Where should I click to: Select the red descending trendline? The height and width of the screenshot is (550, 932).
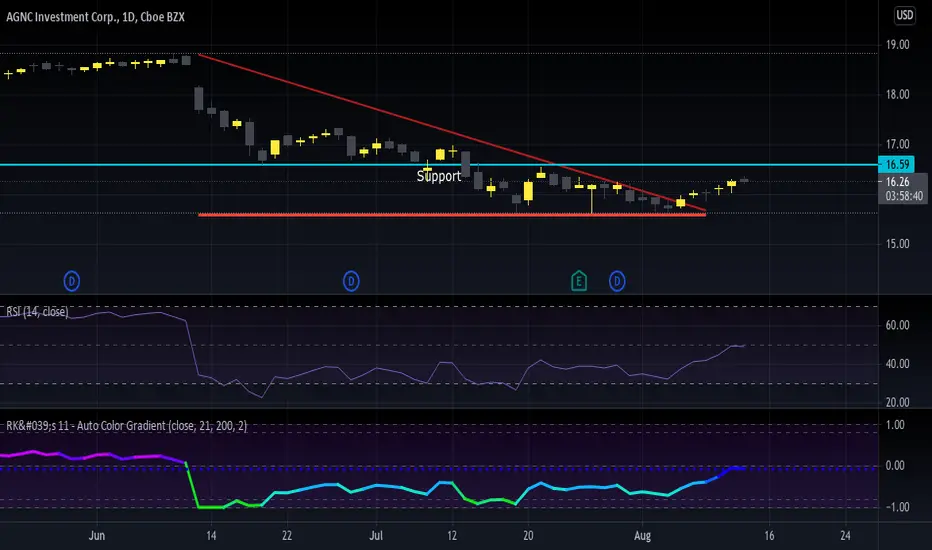point(452,132)
